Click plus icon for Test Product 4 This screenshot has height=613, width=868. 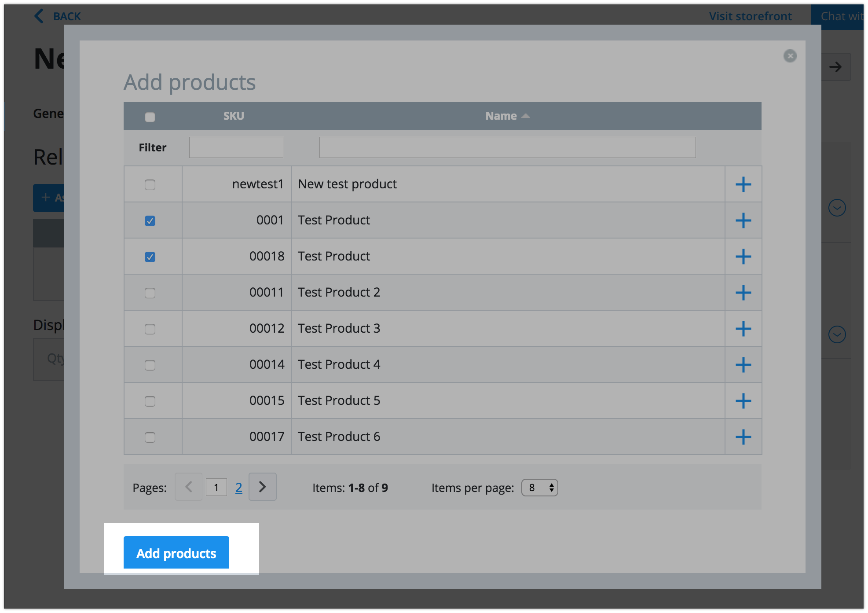click(743, 365)
